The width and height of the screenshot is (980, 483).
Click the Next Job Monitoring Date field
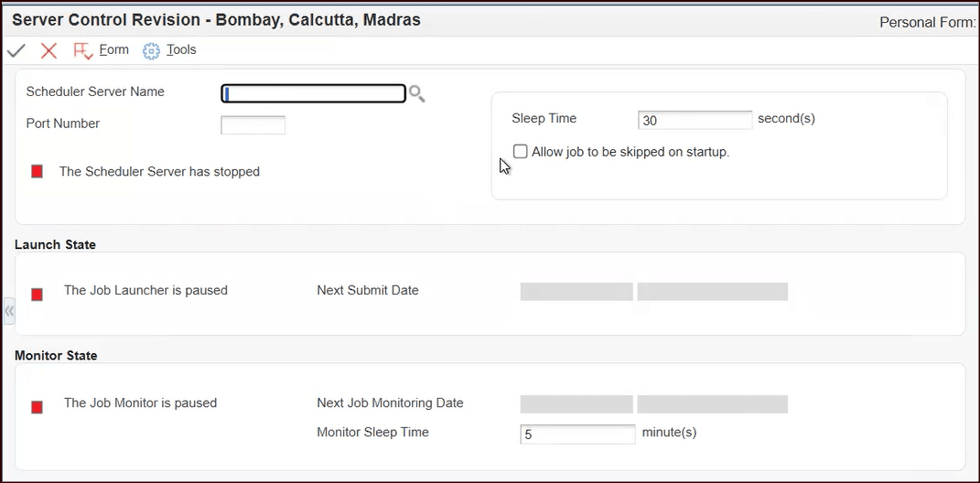576,404
